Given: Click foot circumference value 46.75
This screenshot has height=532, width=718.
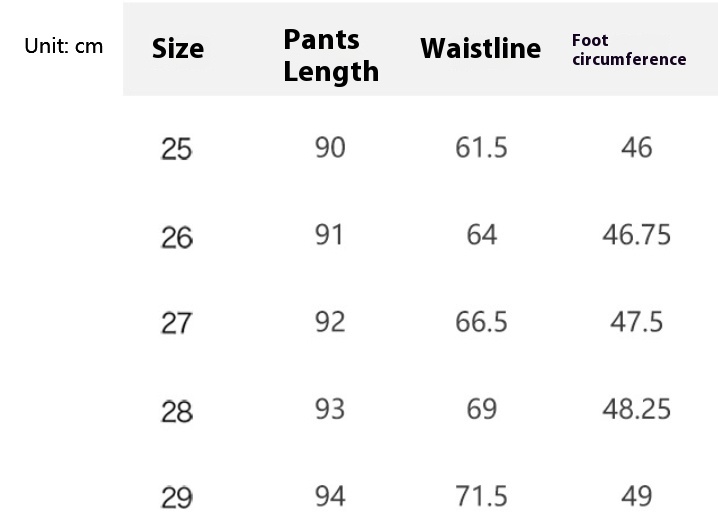Looking at the screenshot, I should (636, 235).
